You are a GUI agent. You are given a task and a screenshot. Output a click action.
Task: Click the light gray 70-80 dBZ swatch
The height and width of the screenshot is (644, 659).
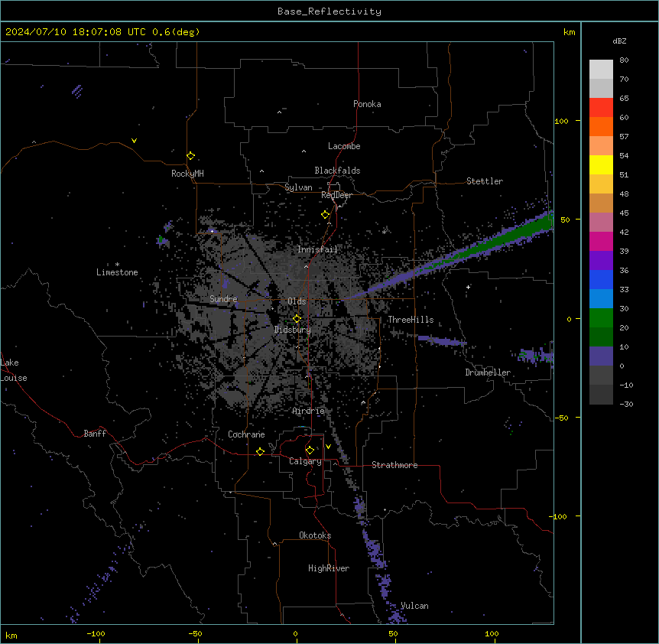(601, 70)
